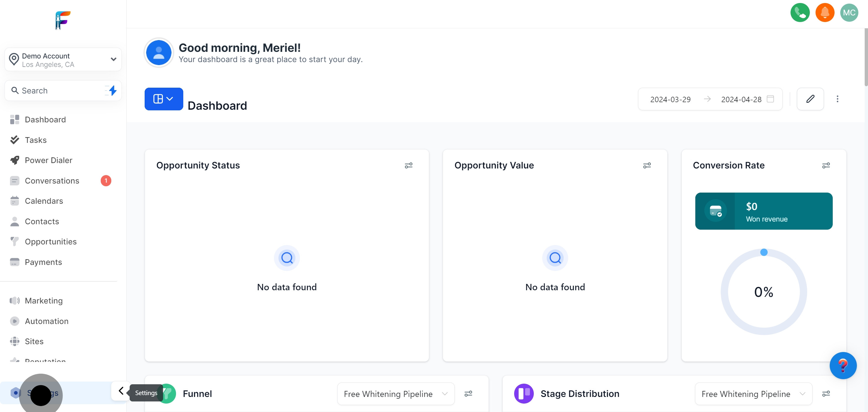Open Marketing in the sidebar
Viewport: 868px width, 412px height.
(44, 300)
